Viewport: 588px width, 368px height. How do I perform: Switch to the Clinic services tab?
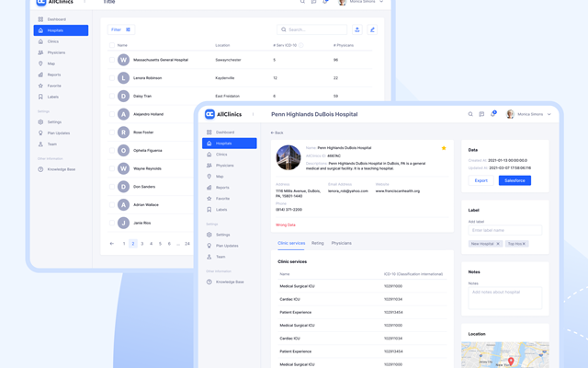(291, 243)
